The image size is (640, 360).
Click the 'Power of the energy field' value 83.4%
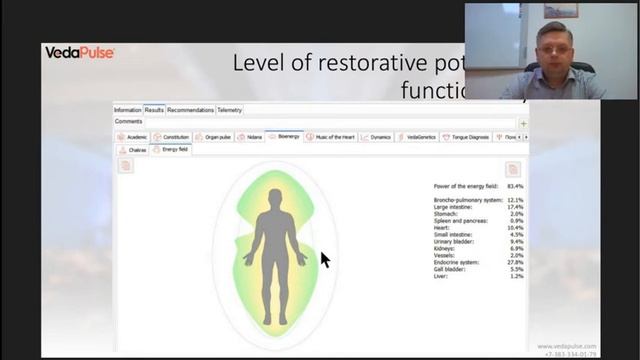[515, 186]
